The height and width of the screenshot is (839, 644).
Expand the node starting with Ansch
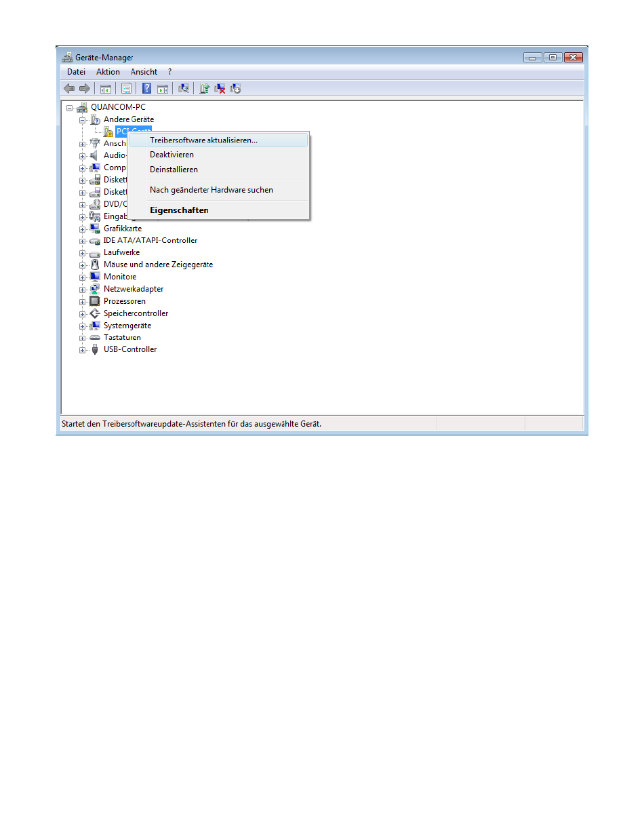tap(83, 144)
